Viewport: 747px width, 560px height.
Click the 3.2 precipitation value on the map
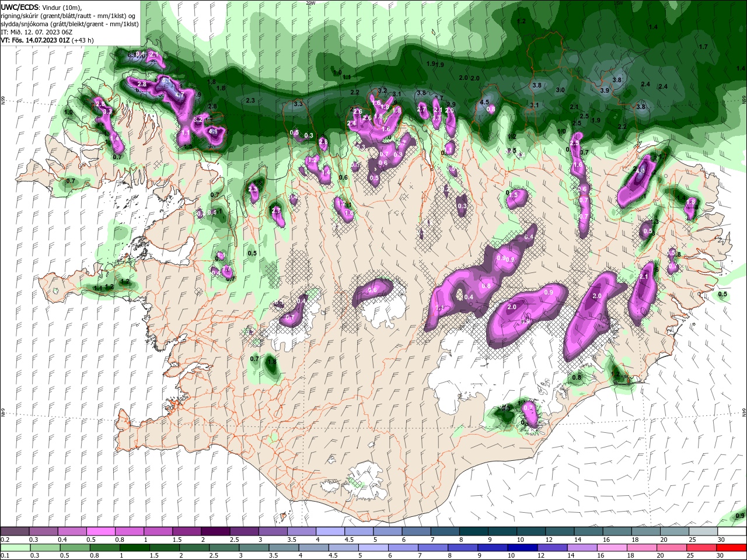tap(383, 90)
